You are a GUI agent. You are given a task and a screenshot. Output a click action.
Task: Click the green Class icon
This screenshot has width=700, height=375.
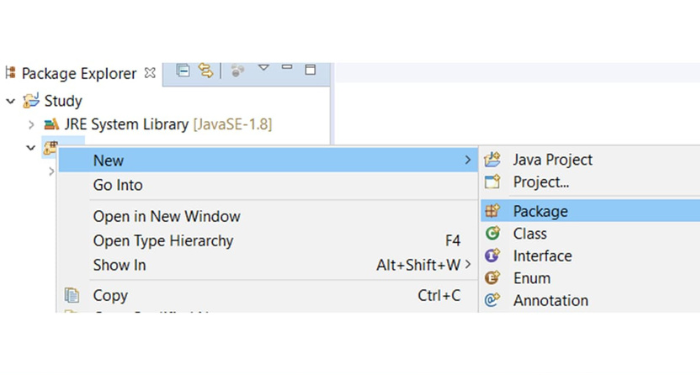pos(492,233)
